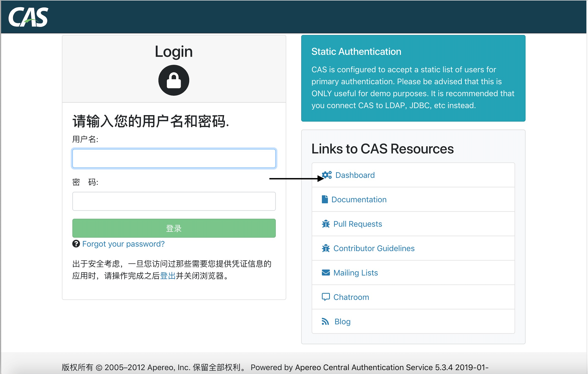Click the security notice 出于安全考虑
The width and height of the screenshot is (588, 374).
click(172, 270)
